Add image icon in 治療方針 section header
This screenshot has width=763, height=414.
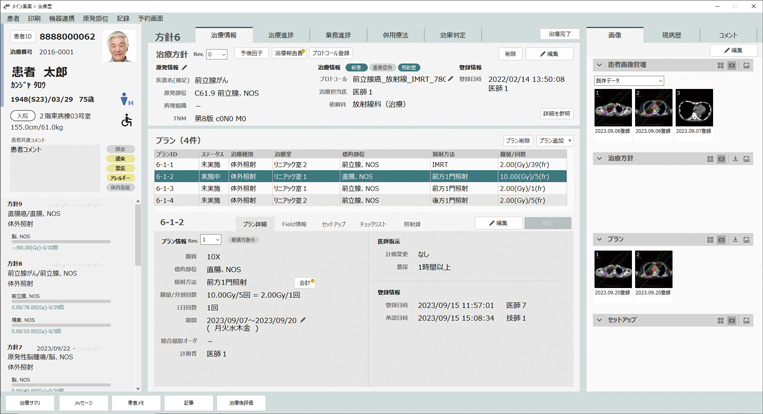coord(746,159)
